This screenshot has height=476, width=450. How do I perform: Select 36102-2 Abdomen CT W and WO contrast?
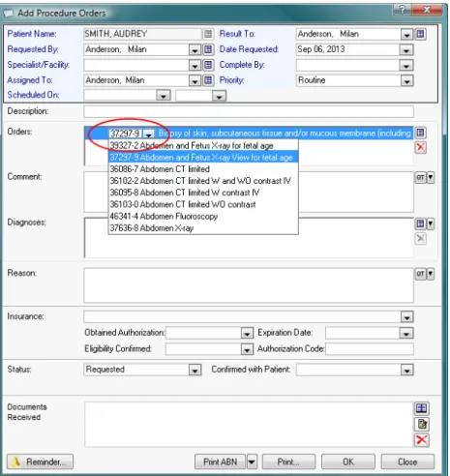(203, 181)
